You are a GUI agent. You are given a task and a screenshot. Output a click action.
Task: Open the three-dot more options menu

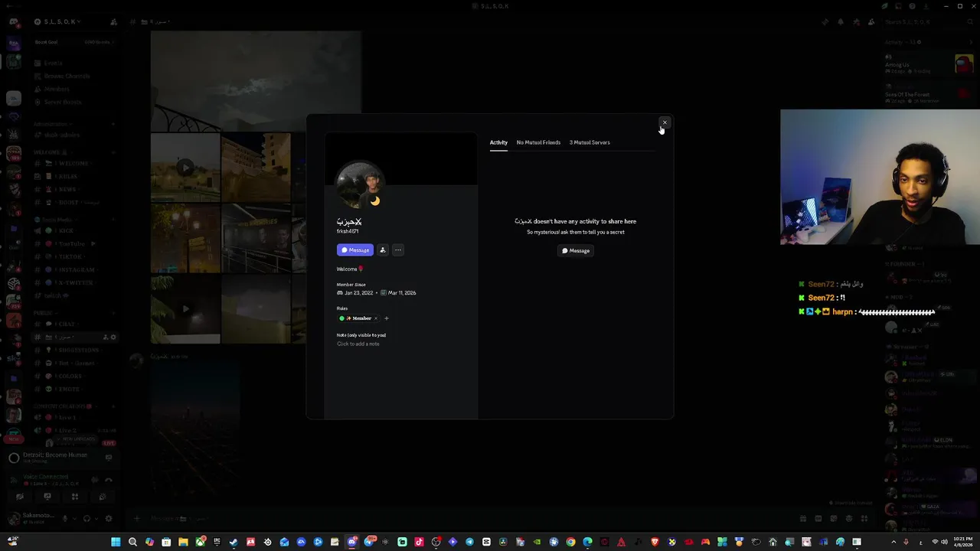(397, 250)
